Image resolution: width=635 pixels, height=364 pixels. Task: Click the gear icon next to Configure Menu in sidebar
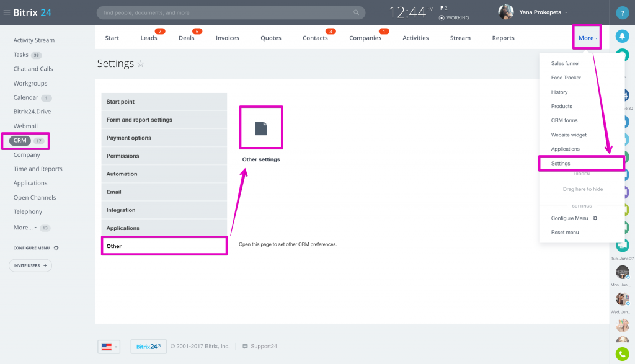56,248
